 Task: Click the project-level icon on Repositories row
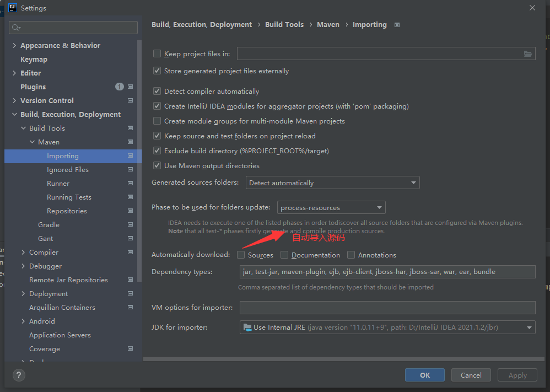click(130, 211)
